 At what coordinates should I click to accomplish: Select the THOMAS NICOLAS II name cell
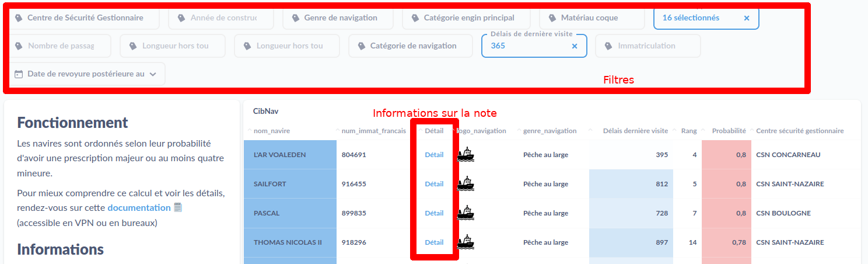click(290, 242)
